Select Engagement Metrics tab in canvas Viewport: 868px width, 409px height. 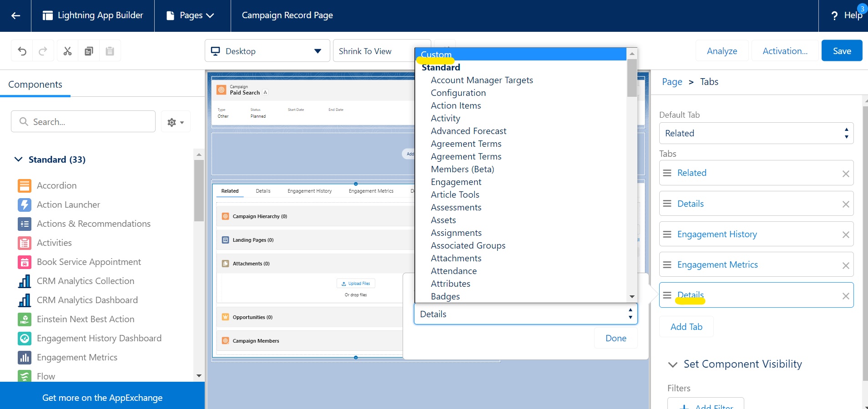[x=371, y=191]
